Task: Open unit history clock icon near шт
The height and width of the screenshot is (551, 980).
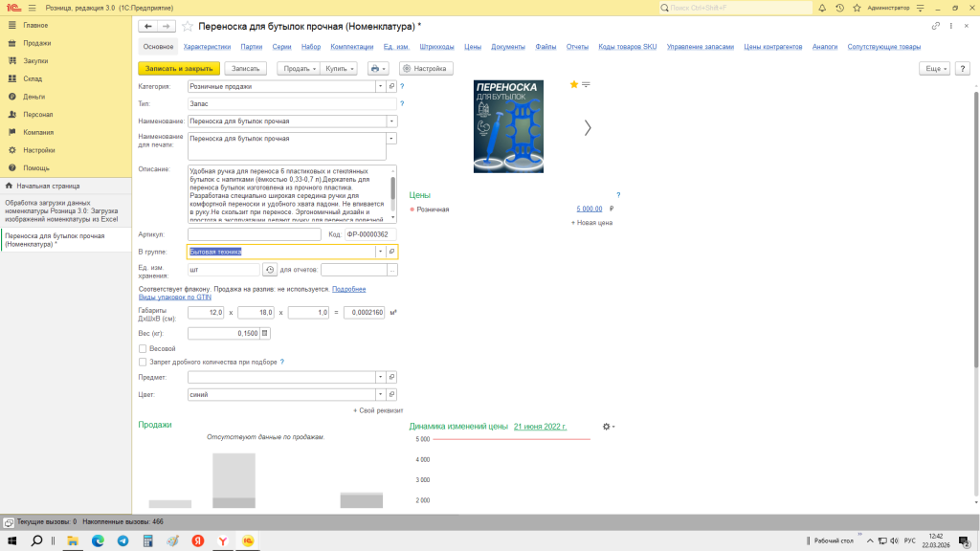Action: point(269,270)
